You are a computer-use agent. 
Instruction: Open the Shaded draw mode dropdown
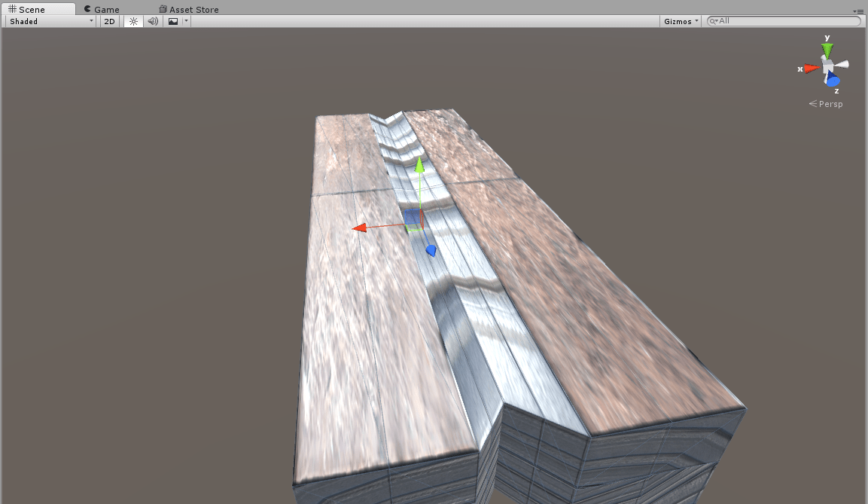coord(48,21)
